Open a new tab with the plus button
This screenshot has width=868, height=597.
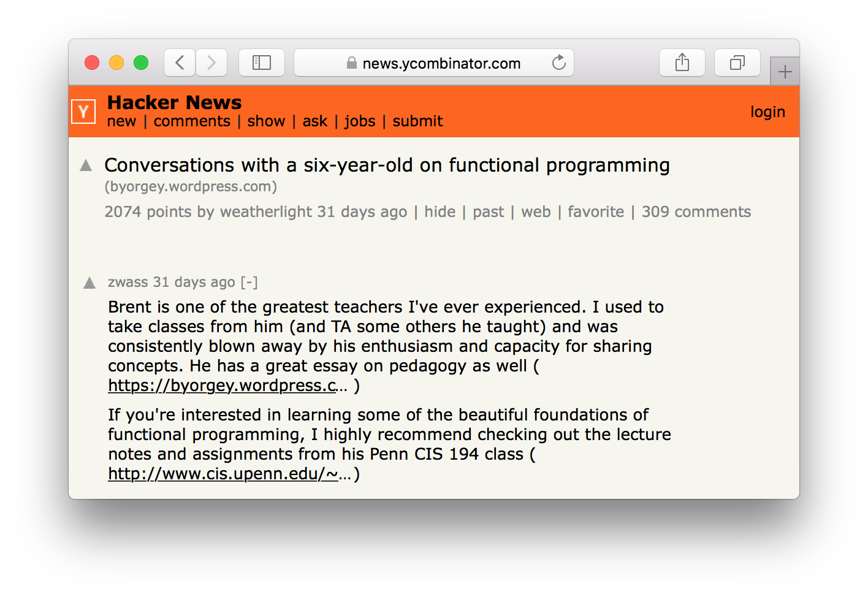tap(785, 72)
